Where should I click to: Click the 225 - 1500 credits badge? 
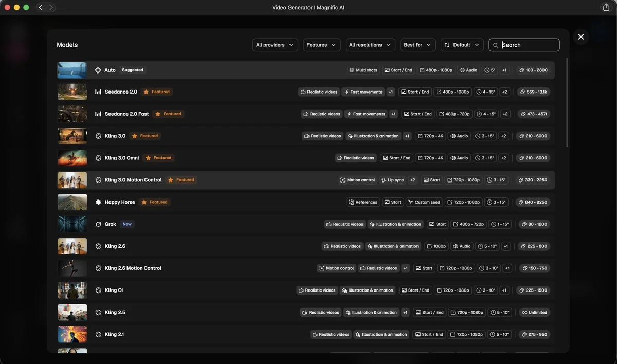point(533,290)
